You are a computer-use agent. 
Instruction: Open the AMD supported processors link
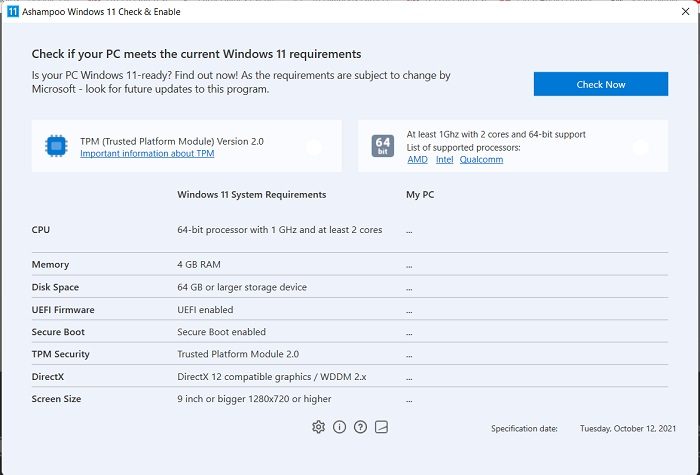click(417, 160)
